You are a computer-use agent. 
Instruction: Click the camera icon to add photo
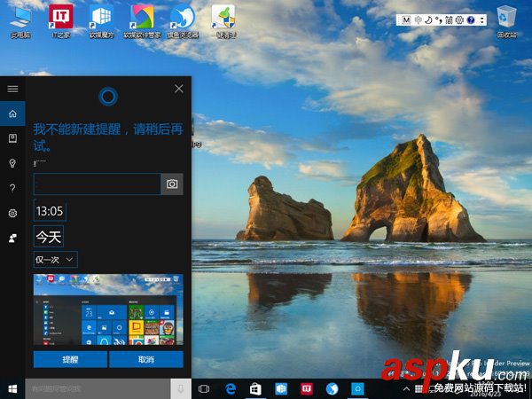click(172, 184)
